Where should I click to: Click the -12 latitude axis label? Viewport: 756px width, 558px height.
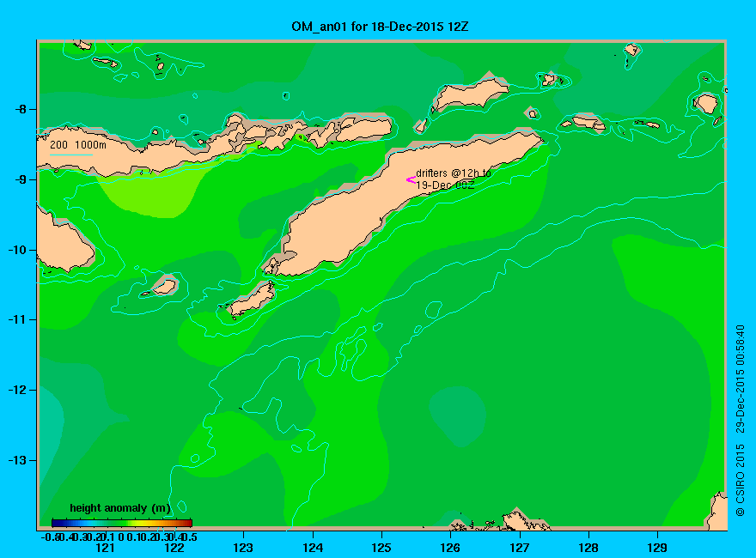click(x=17, y=390)
